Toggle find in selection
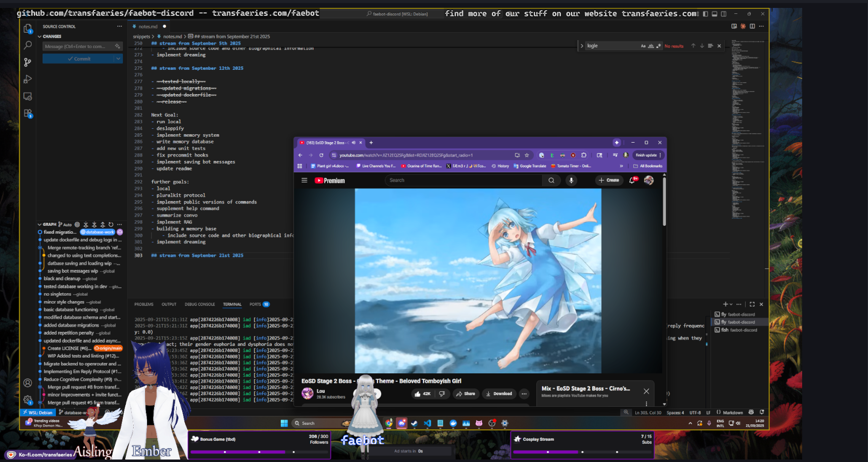The image size is (868, 462). point(710,46)
